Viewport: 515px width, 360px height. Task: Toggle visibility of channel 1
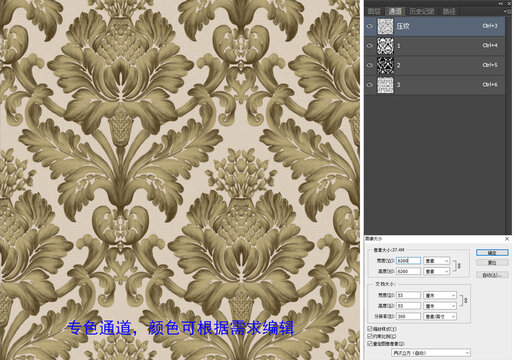[x=370, y=46]
